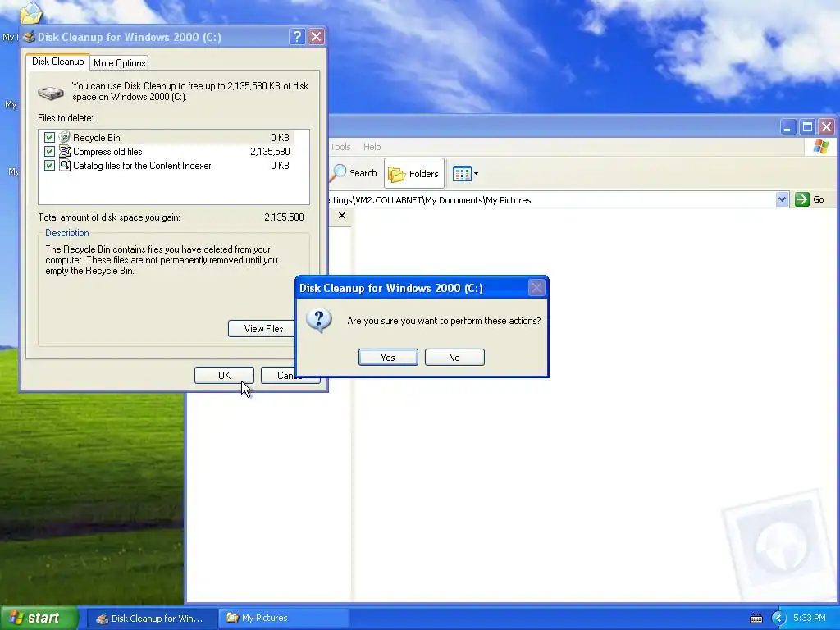The height and width of the screenshot is (630, 840).
Task: Expand hidden tray icons arrow
Action: 779,619
